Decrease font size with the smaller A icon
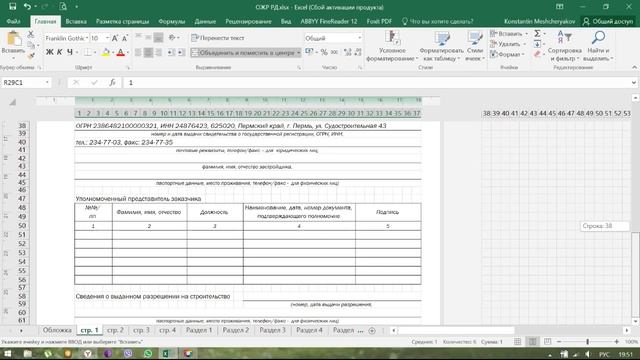 125,38
